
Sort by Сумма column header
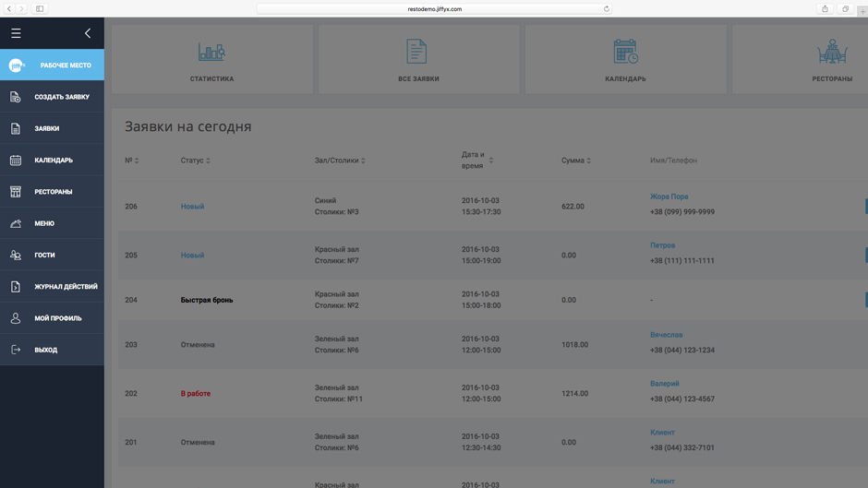coord(575,161)
